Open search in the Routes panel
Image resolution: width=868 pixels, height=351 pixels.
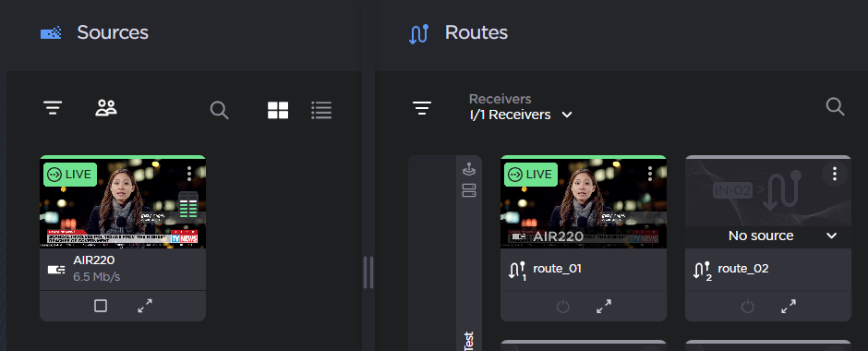click(835, 106)
